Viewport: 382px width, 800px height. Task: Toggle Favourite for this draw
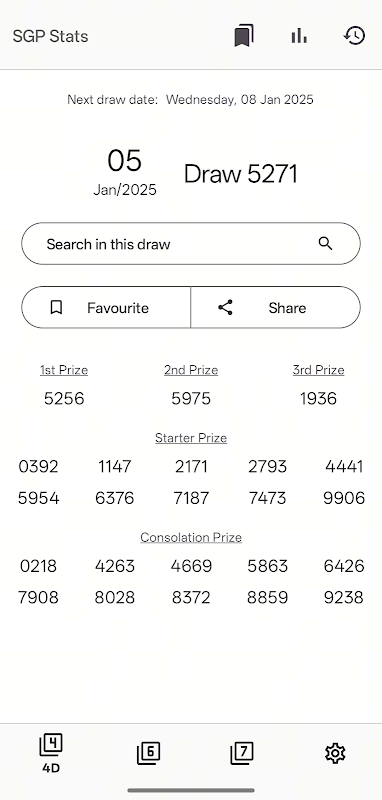(106, 308)
